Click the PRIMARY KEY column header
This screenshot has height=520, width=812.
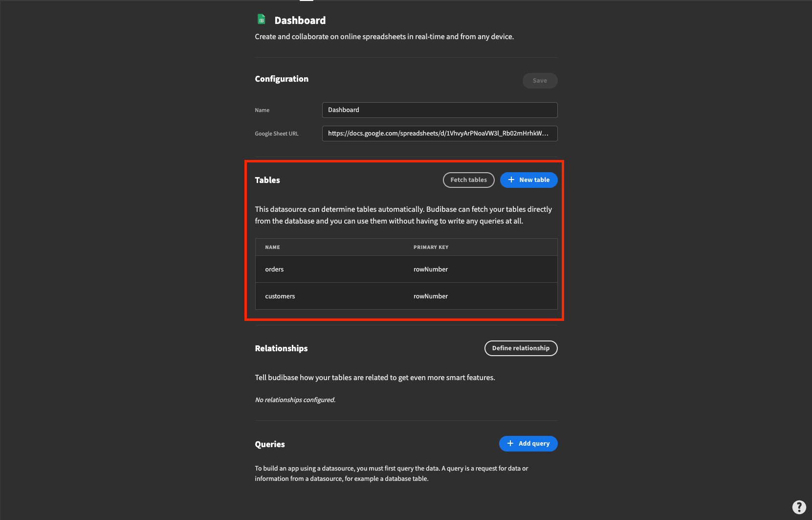point(431,248)
